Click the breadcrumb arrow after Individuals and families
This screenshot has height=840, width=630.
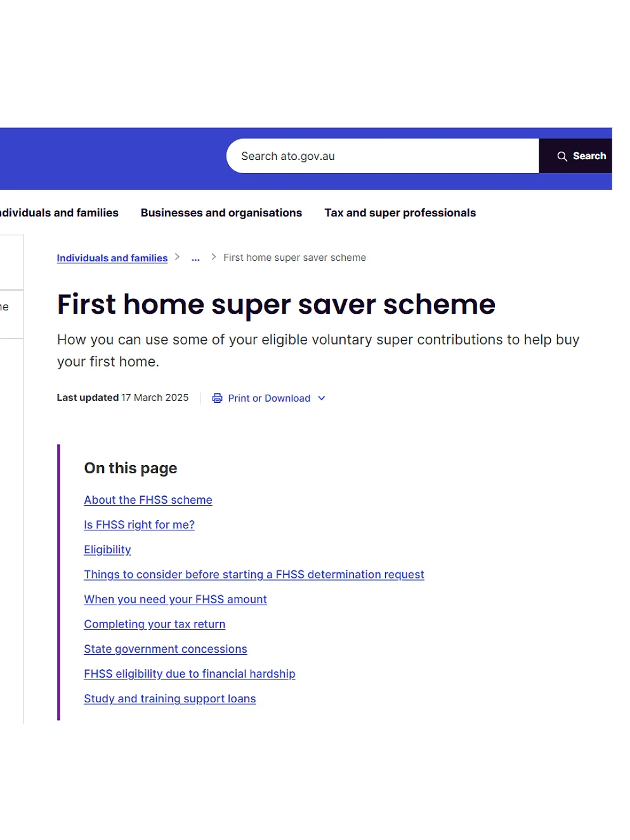click(177, 257)
